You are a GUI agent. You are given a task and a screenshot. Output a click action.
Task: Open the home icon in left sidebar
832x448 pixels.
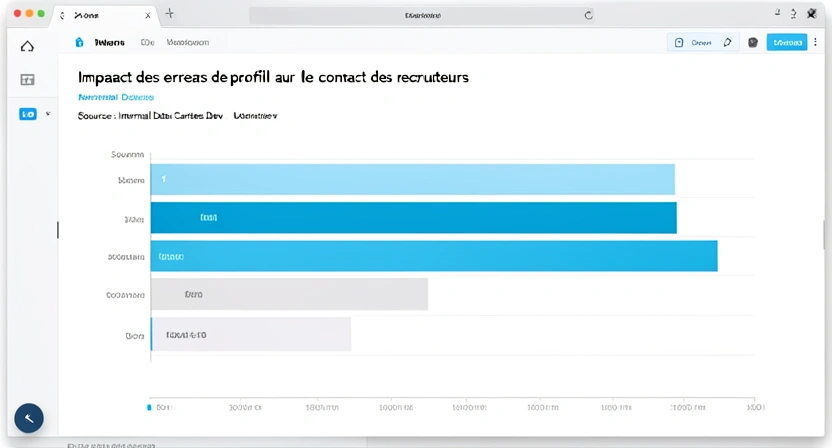27,46
